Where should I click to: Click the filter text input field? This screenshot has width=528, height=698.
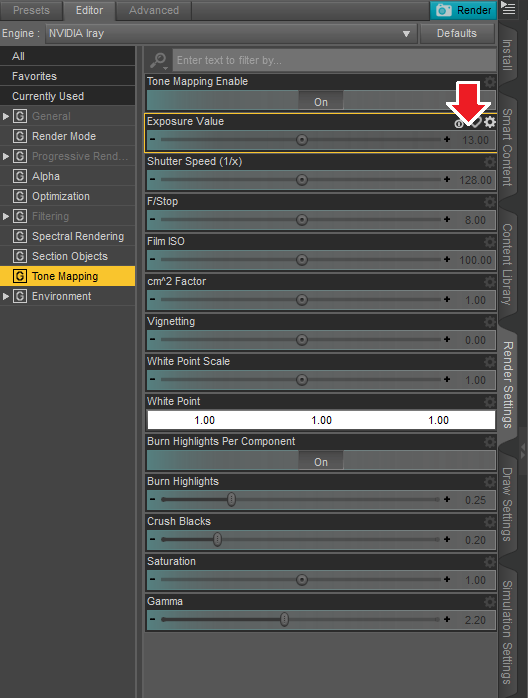pyautogui.click(x=334, y=60)
